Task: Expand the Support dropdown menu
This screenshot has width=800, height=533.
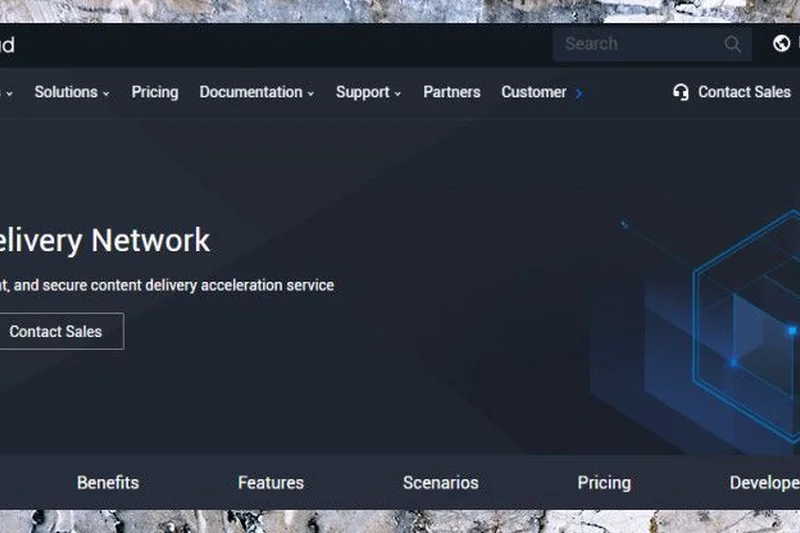Action: pyautogui.click(x=368, y=92)
